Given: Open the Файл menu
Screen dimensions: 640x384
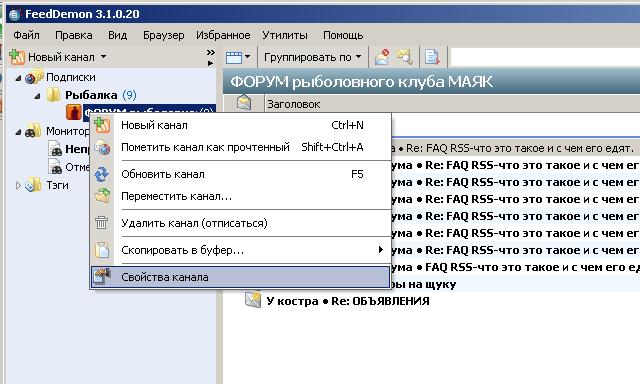Looking at the screenshot, I should pos(27,35).
